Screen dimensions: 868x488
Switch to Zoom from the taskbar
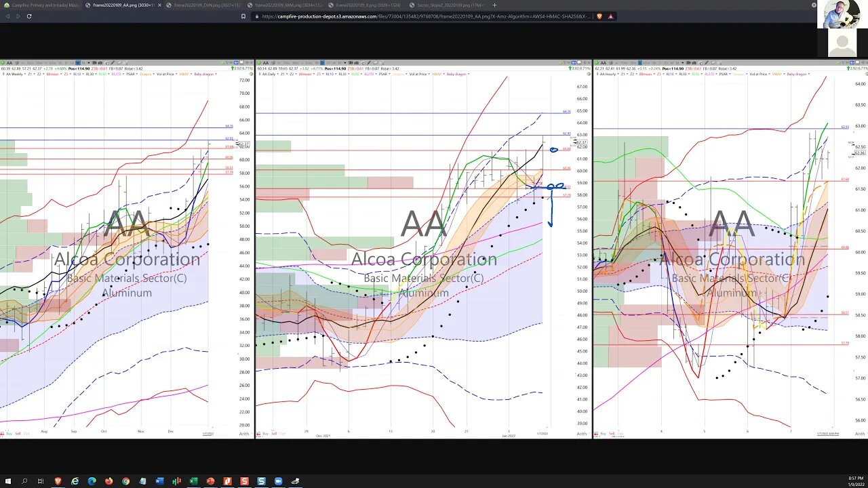coord(278,481)
